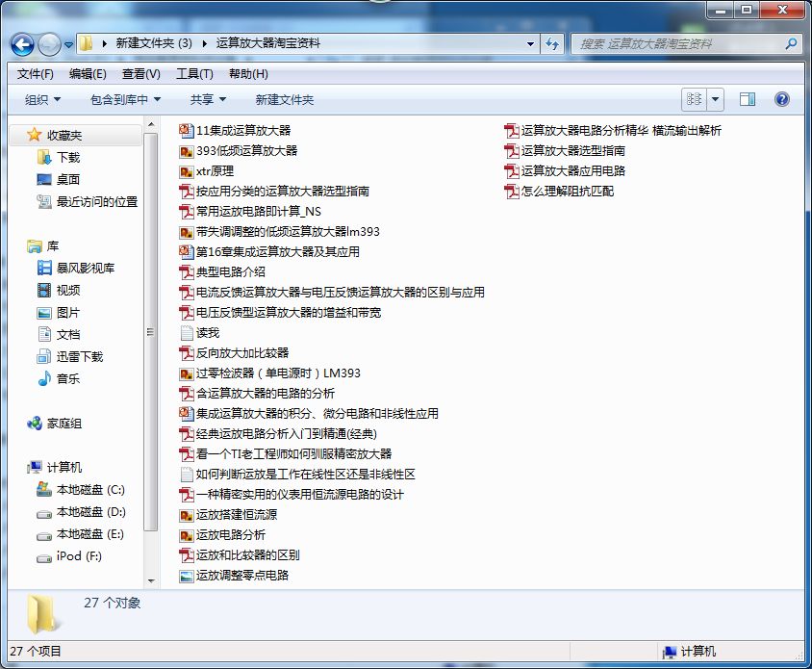Select the 读我 text file icon
Viewport: 812px width, 669px height.
187,333
